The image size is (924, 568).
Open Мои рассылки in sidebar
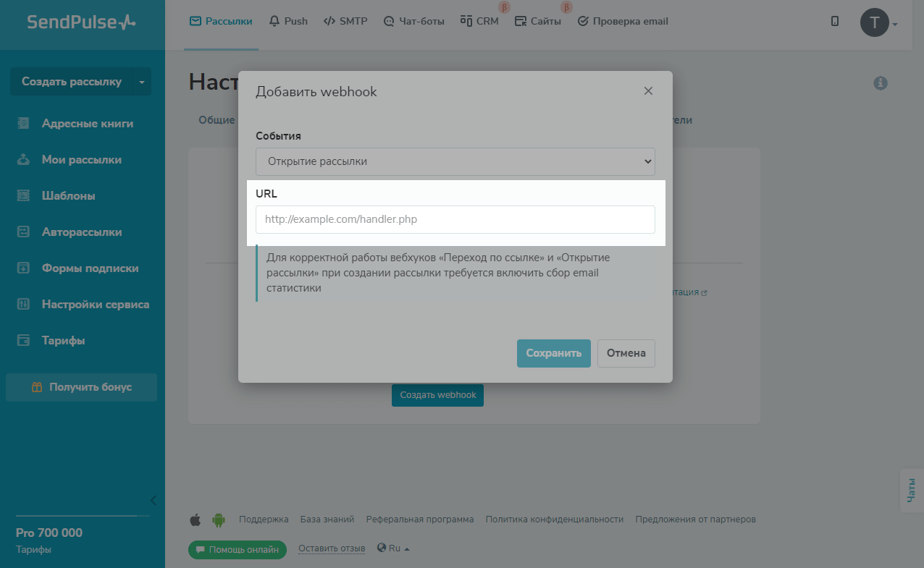pos(82,160)
